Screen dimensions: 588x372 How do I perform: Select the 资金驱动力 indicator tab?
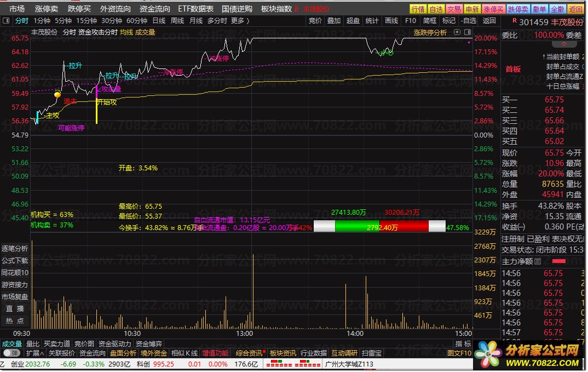[x=114, y=344]
